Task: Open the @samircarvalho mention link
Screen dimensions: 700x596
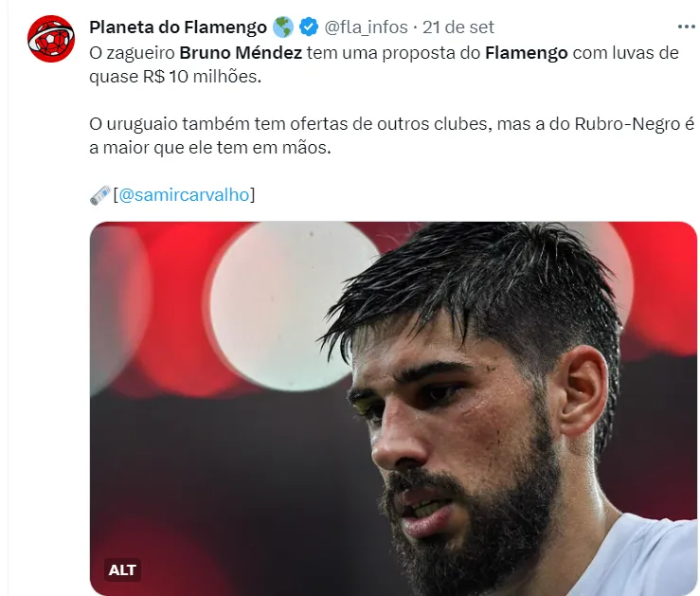Action: coord(184,195)
